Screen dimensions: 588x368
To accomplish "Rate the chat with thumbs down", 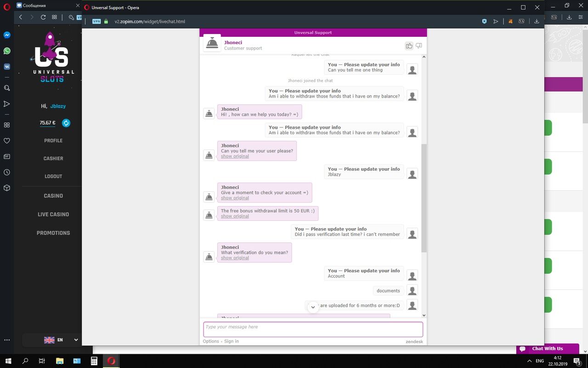I will click(x=418, y=46).
